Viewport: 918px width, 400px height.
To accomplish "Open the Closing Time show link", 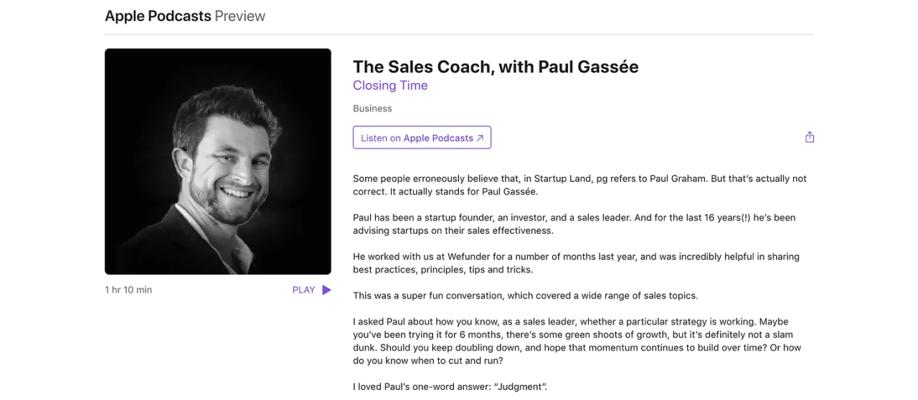I will pyautogui.click(x=390, y=86).
